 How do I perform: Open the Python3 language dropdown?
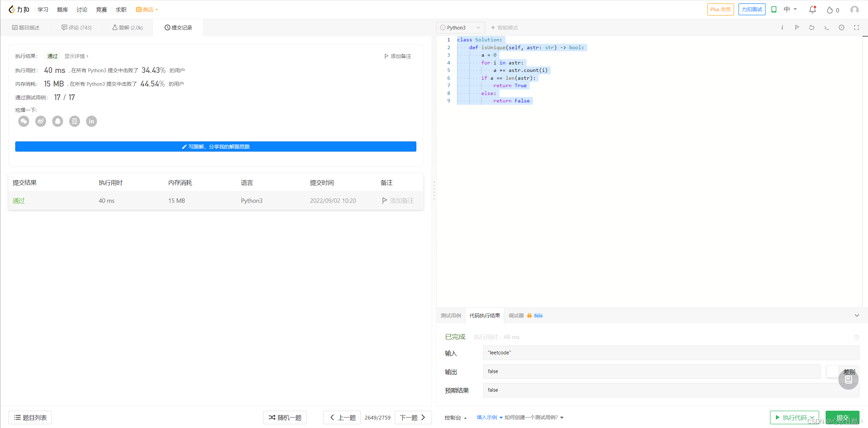tap(460, 27)
